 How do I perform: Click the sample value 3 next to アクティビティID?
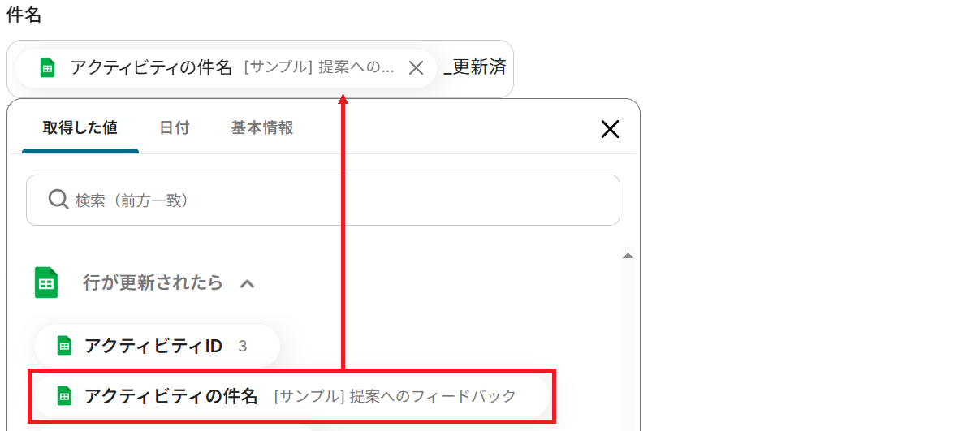(243, 347)
